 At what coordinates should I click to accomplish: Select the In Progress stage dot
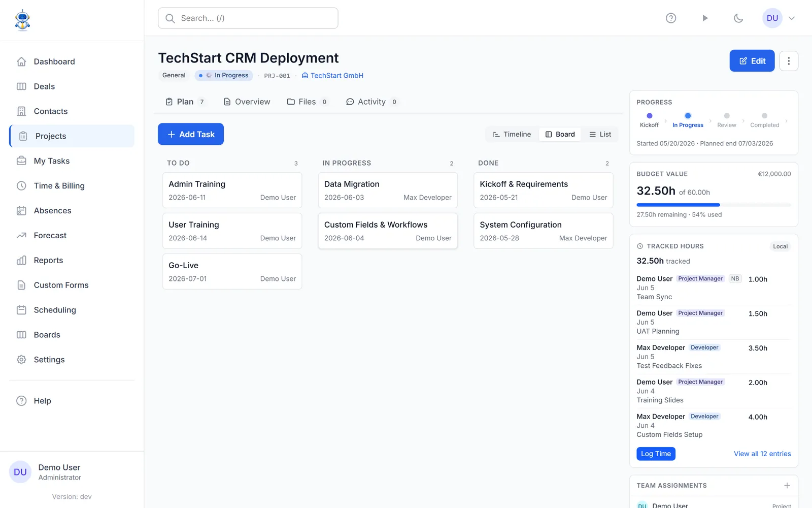coord(688,116)
